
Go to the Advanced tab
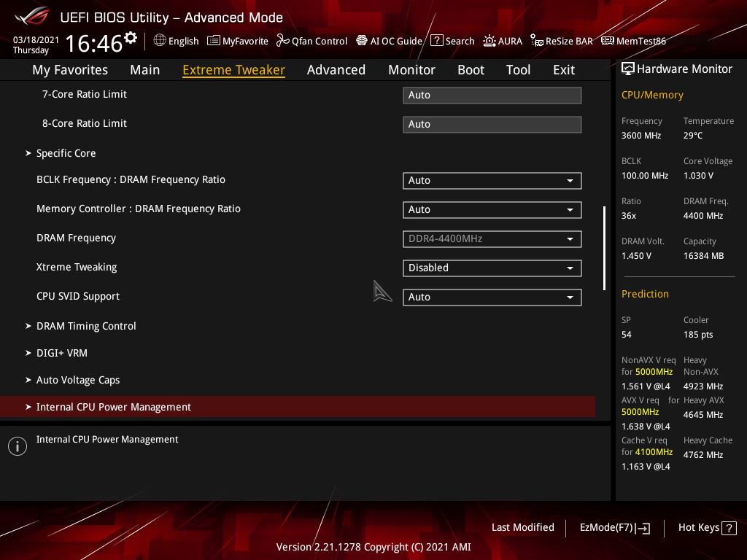[x=336, y=69]
